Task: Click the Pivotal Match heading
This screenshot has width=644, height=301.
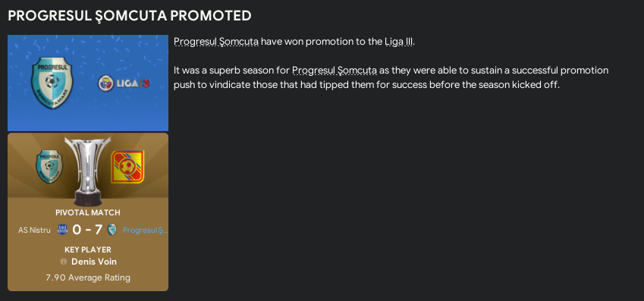Action: pos(88,213)
